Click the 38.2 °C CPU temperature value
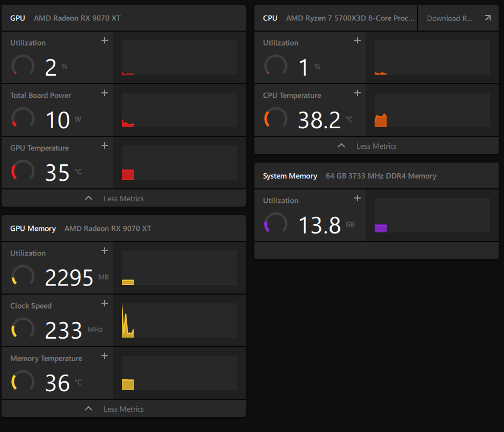 pos(325,120)
